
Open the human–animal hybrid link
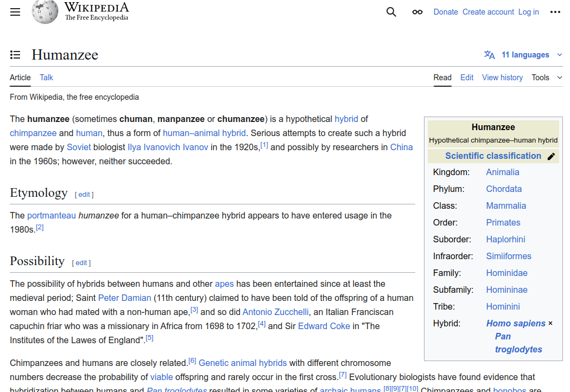coord(204,133)
